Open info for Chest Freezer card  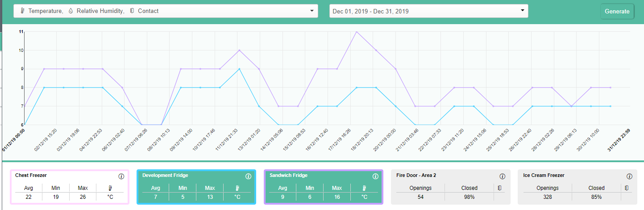click(x=121, y=176)
